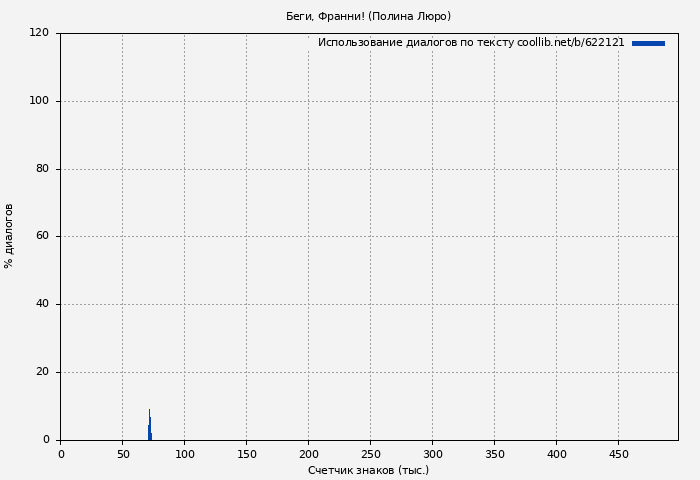Select the blue data spike in the plot
The width and height of the screenshot is (700, 480).
[x=150, y=428]
